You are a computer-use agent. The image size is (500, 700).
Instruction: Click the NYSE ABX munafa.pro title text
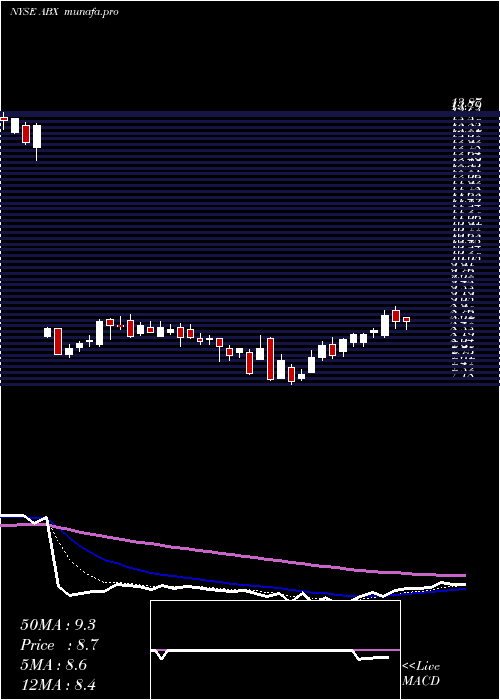(x=64, y=12)
